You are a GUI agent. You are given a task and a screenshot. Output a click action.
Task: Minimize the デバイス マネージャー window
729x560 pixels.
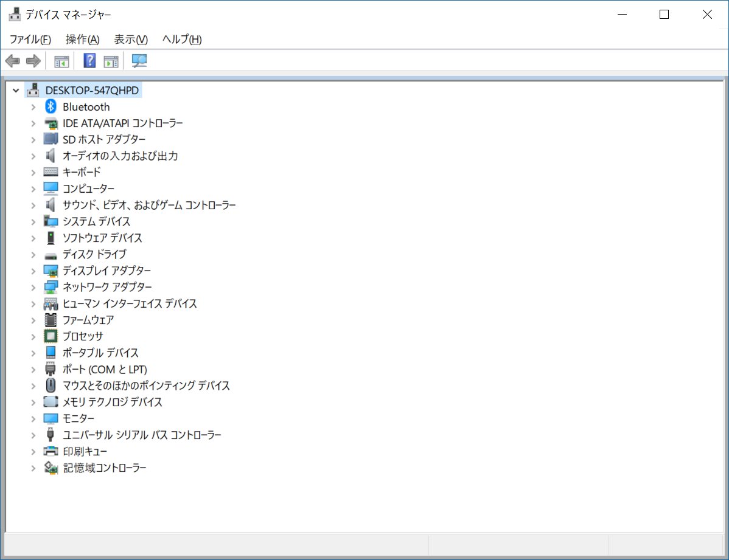(x=622, y=15)
